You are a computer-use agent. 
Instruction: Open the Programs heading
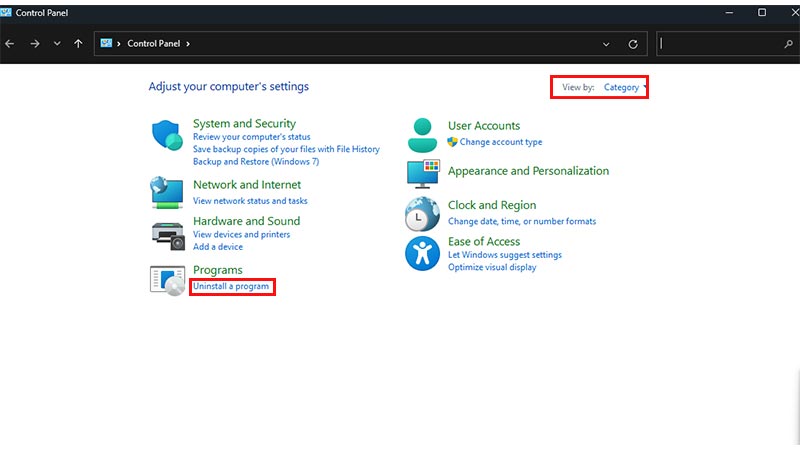[218, 270]
